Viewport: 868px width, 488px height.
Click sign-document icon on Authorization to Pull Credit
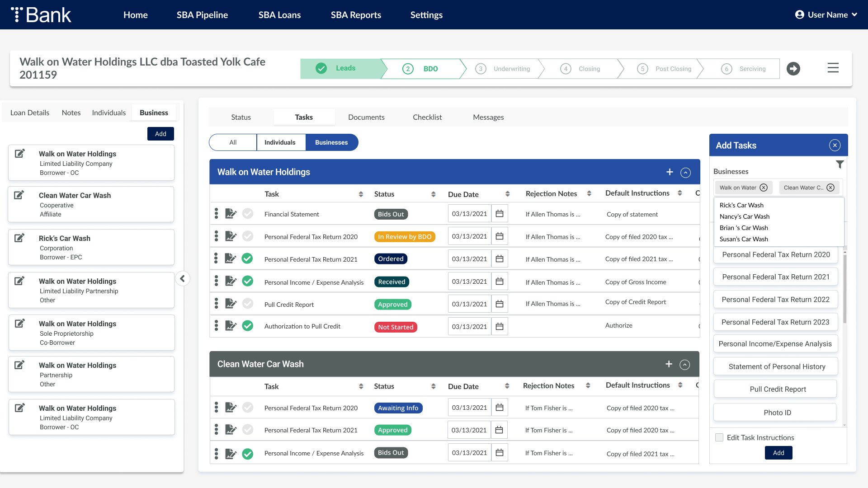click(231, 326)
